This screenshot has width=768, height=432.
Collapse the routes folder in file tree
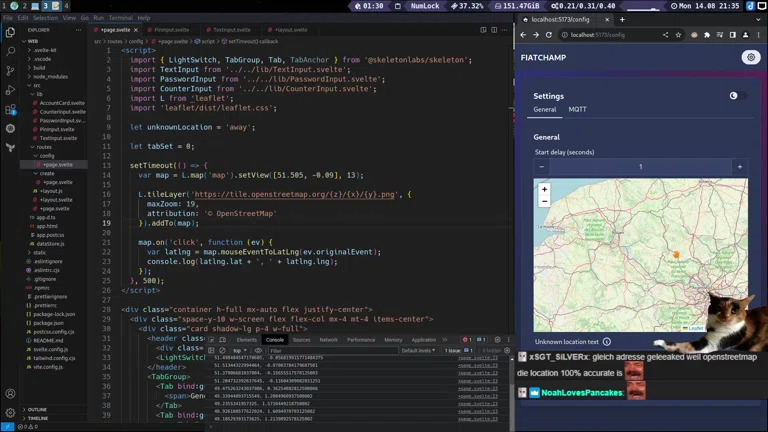(43, 147)
